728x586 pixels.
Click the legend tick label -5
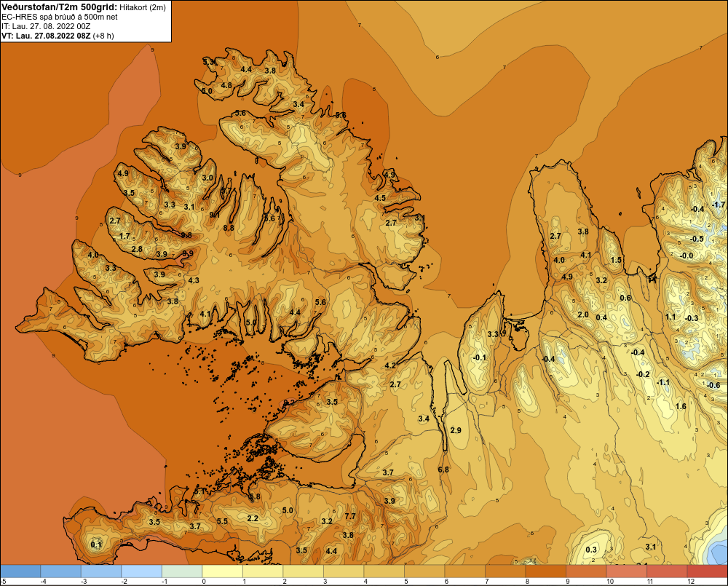click(4, 582)
